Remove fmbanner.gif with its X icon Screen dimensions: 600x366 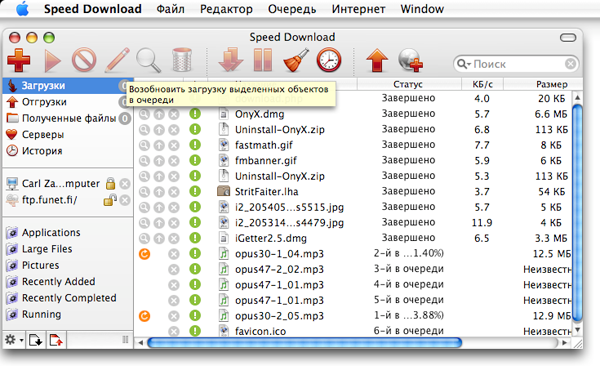click(174, 161)
